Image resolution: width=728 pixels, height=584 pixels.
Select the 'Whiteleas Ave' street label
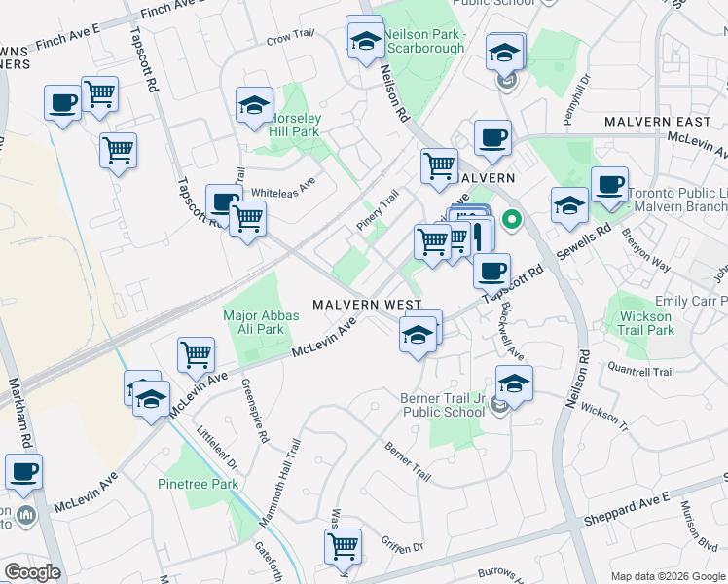(283, 188)
